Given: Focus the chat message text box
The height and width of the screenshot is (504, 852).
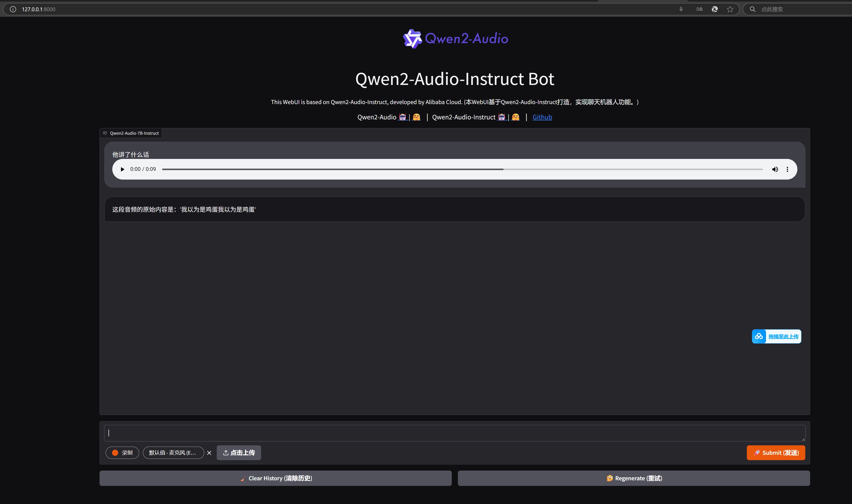Looking at the screenshot, I should tap(455, 433).
